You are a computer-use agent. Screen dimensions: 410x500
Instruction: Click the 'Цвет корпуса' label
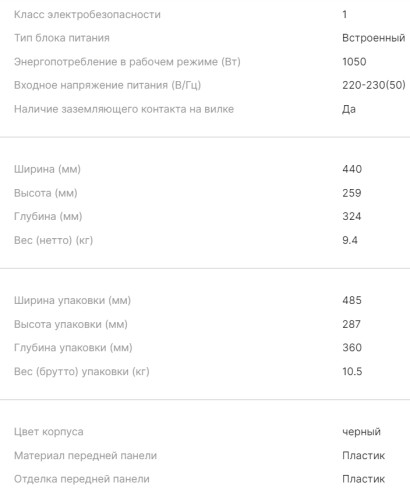coord(49,432)
